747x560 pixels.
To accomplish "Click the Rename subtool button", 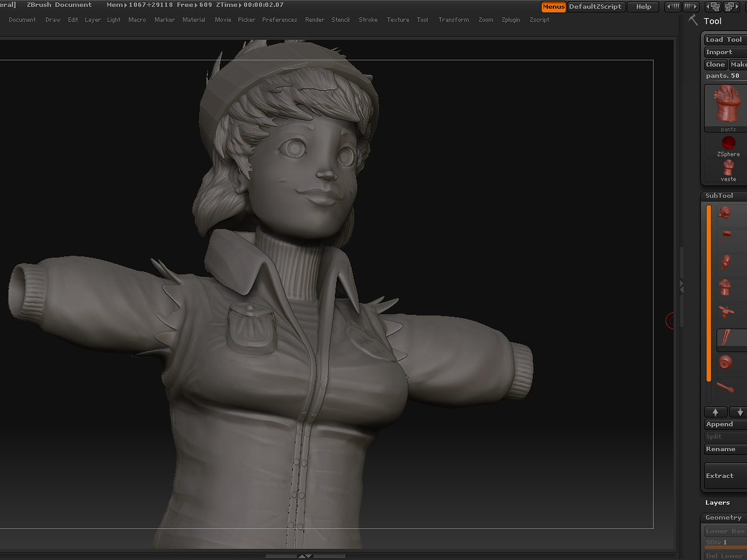I will pyautogui.click(x=725, y=449).
